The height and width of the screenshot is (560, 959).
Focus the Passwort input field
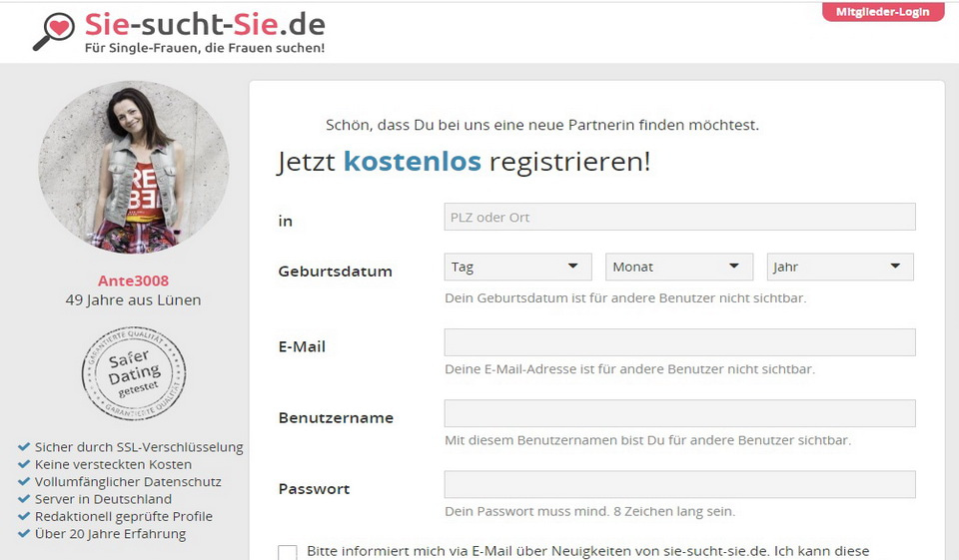coord(679,485)
